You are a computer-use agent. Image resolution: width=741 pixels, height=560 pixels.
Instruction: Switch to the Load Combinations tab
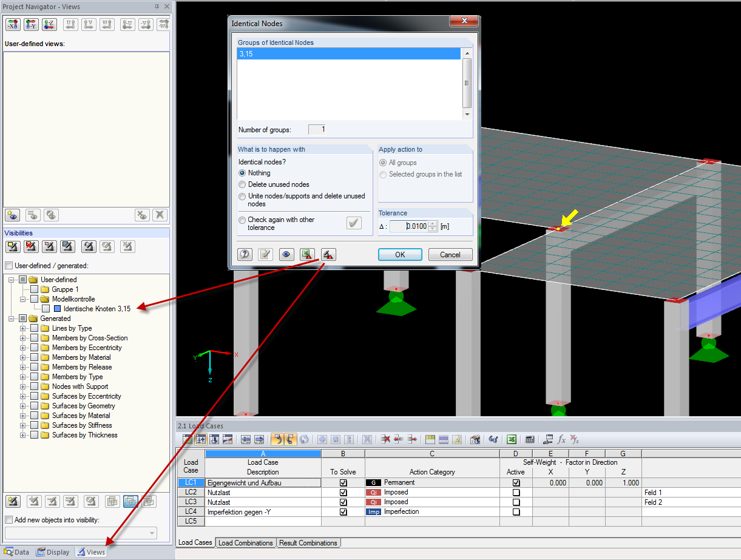click(246, 542)
